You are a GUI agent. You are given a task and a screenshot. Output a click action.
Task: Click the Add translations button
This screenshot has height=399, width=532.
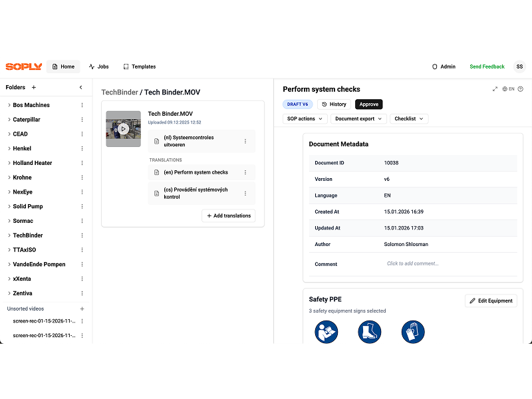tap(228, 215)
